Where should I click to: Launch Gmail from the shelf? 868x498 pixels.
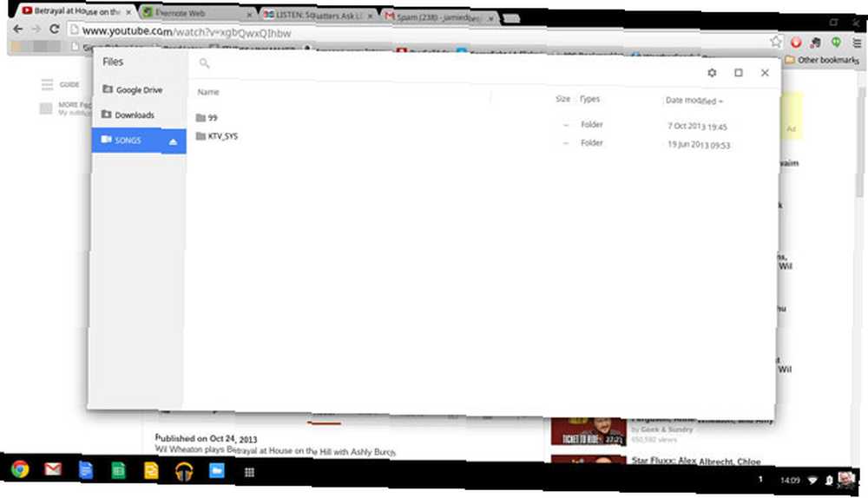53,469
